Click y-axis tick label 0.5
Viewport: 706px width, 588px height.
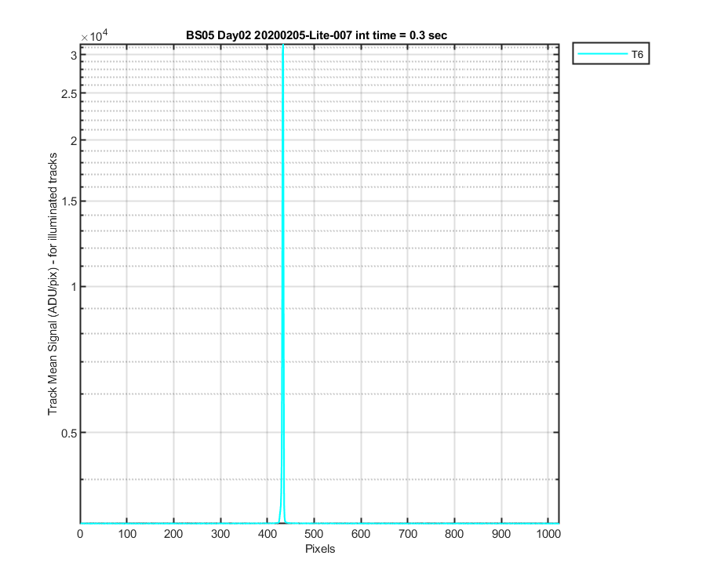[x=69, y=433]
